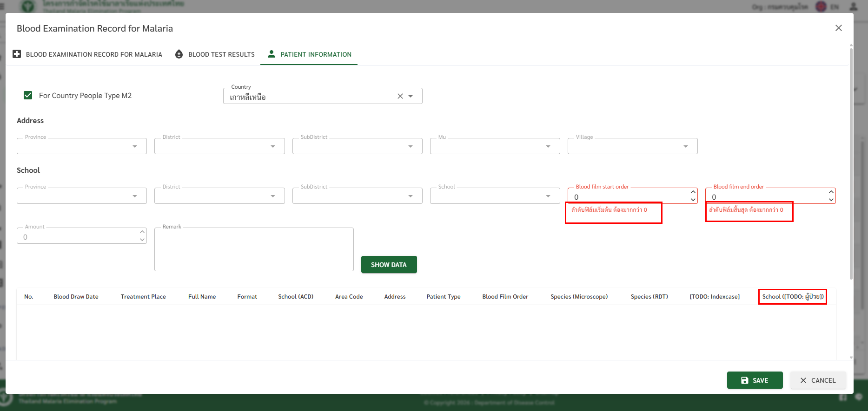The image size is (868, 411).
Task: Click inside the Remark text area
Action: point(254,251)
